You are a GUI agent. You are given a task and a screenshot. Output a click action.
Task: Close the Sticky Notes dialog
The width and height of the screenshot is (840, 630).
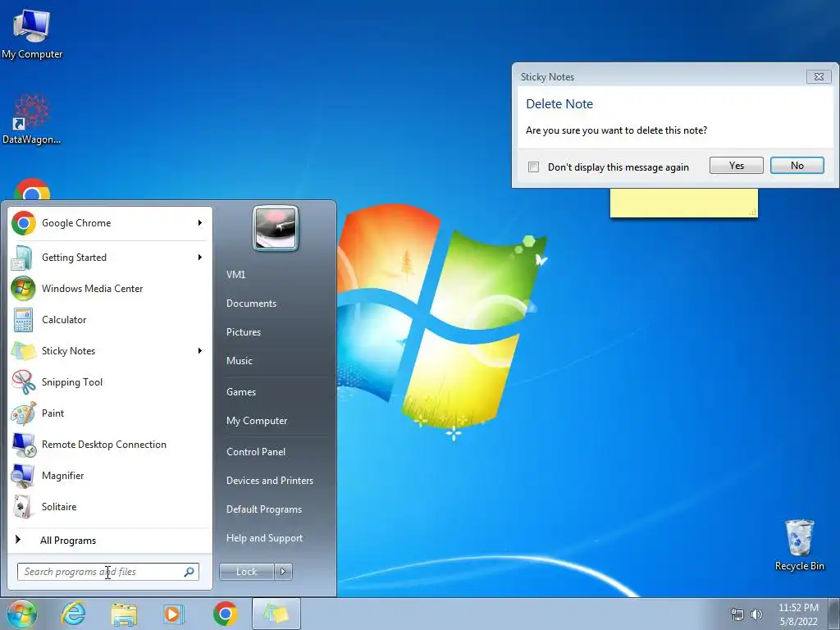(x=819, y=76)
